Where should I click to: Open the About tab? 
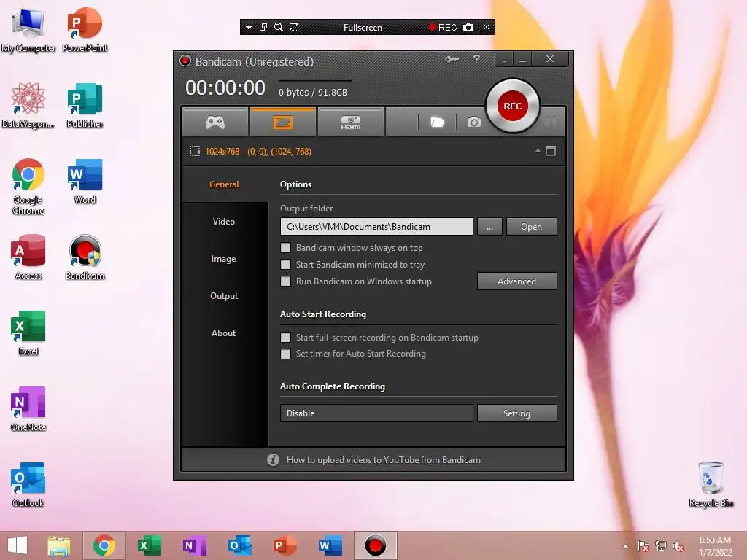tap(224, 332)
